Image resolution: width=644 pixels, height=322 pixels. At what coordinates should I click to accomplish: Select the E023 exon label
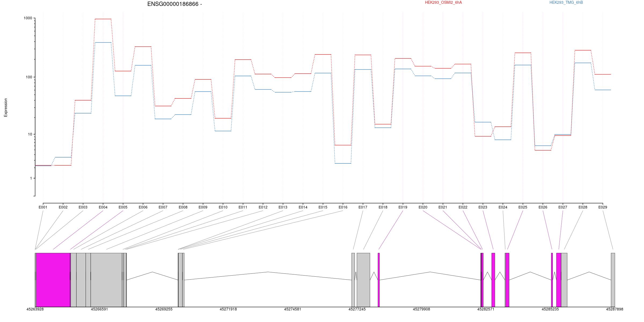click(x=483, y=207)
